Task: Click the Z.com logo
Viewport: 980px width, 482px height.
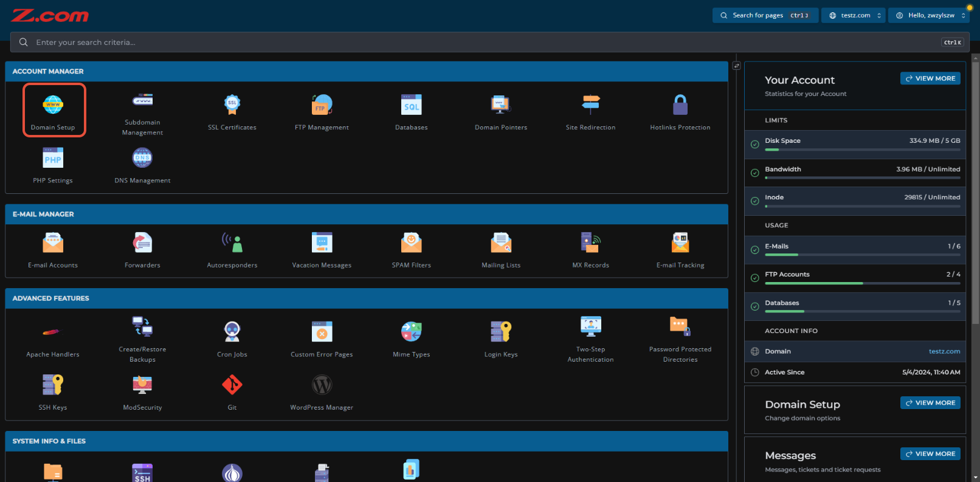Action: [x=50, y=16]
